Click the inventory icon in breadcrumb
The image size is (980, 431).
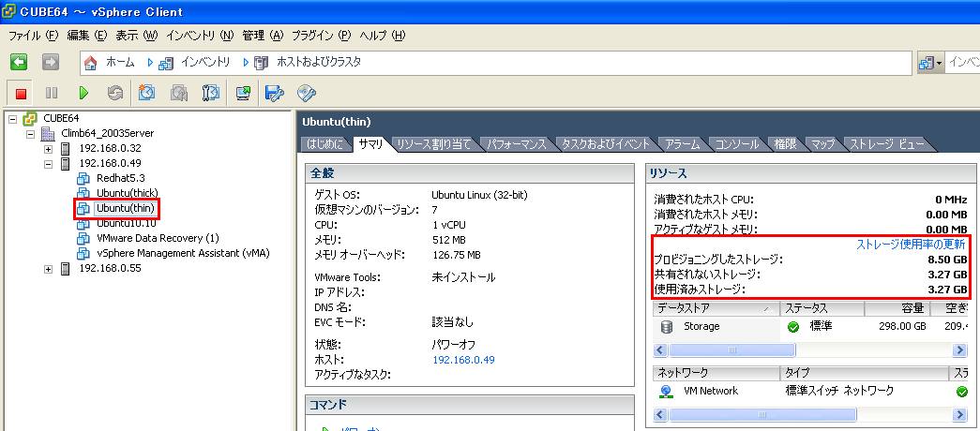pyautogui.click(x=166, y=63)
